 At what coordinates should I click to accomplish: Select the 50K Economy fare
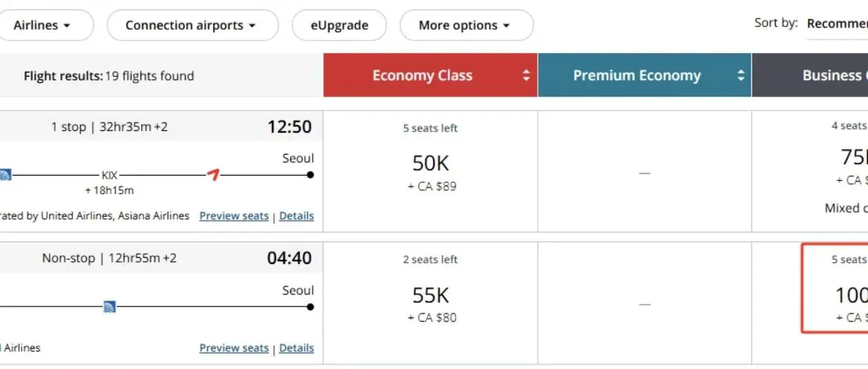[431, 163]
